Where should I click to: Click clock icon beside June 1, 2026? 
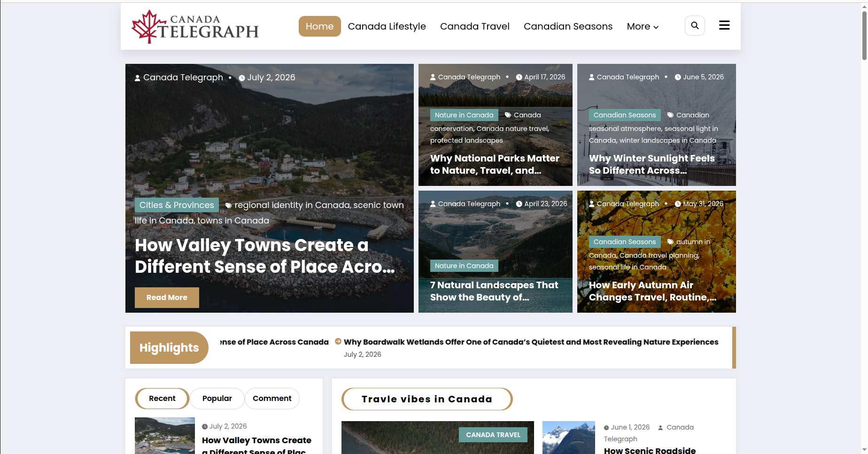pos(606,428)
